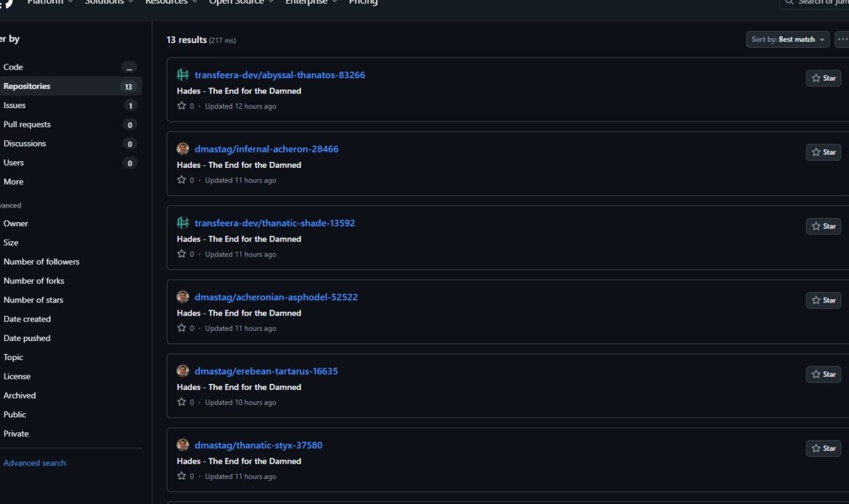The height and width of the screenshot is (504, 849).
Task: Click the star count icon under erebean-tartarus-16635
Action: point(182,402)
